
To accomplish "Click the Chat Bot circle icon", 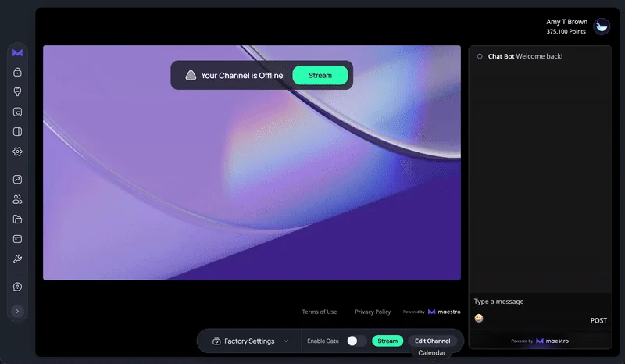I will [x=480, y=56].
